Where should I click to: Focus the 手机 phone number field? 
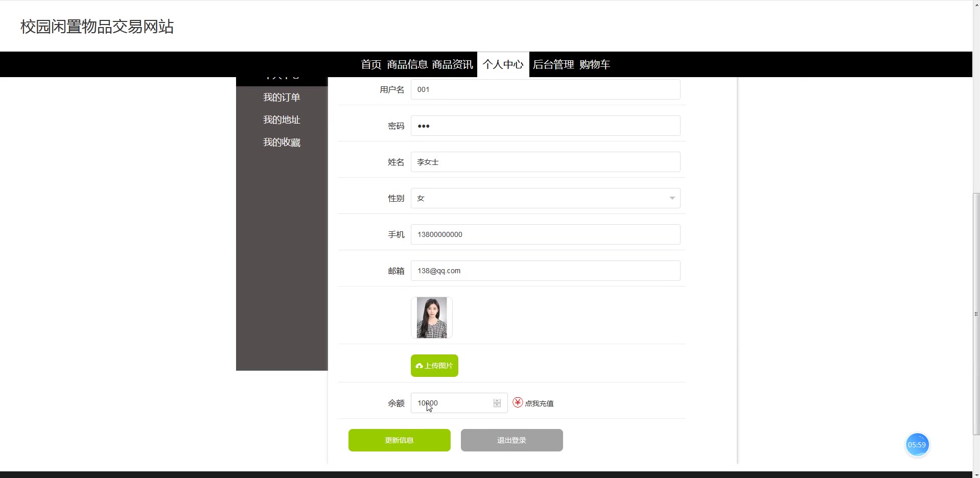pos(545,234)
